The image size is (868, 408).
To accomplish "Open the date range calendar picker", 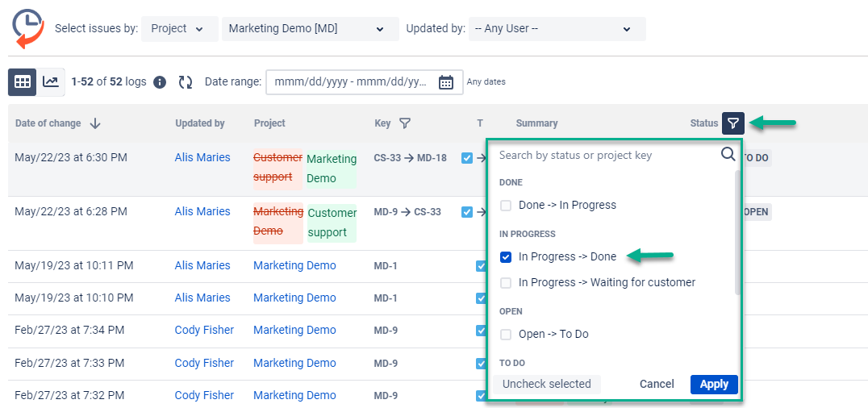I will click(445, 82).
